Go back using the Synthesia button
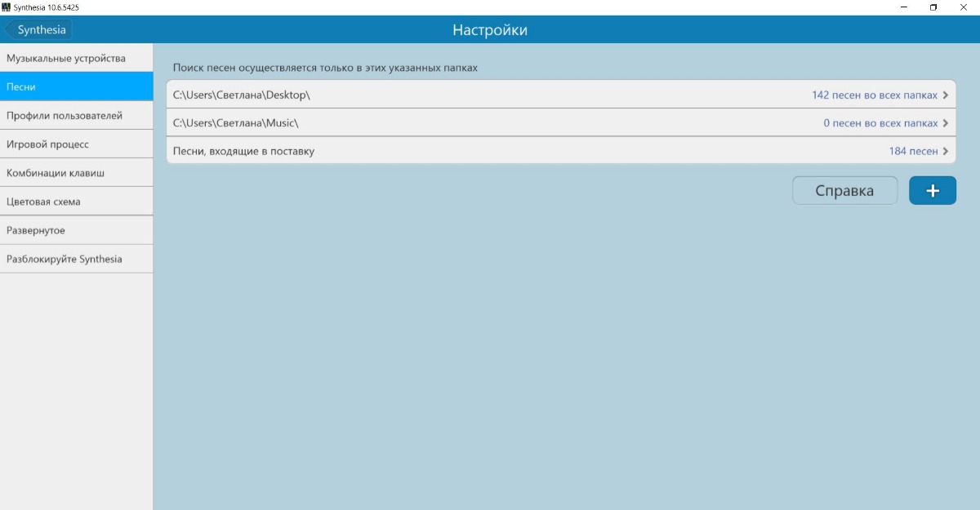This screenshot has height=510, width=980. pyautogui.click(x=38, y=30)
